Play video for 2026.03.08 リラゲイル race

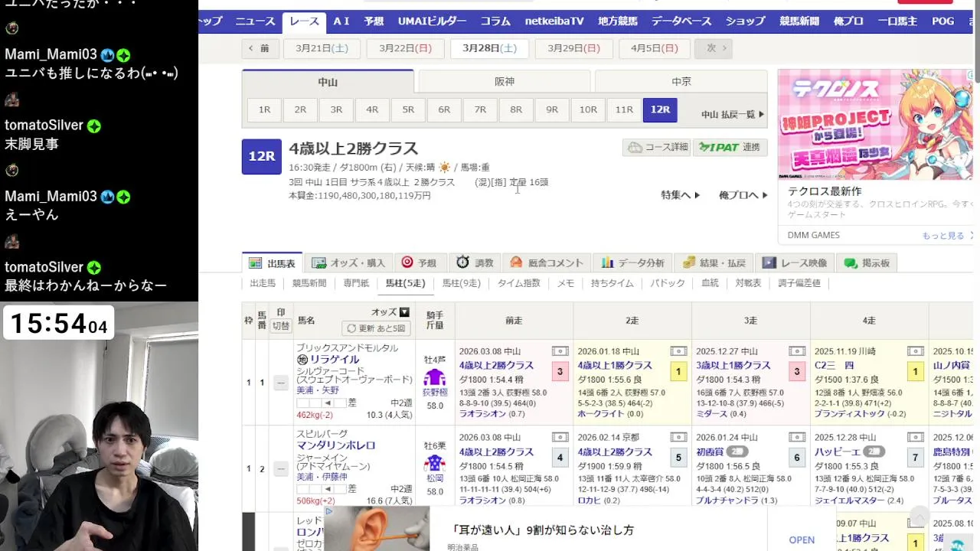coord(560,351)
